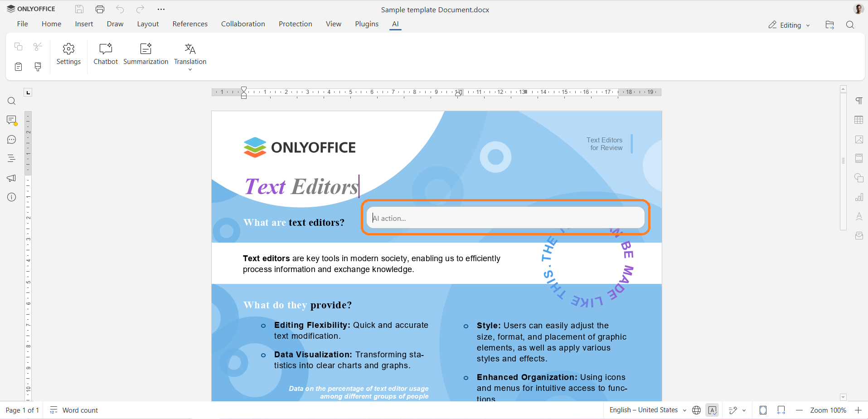Screen dimensions: 868x419
Task: Open text art settings in the right sidebar
Action: click(859, 216)
